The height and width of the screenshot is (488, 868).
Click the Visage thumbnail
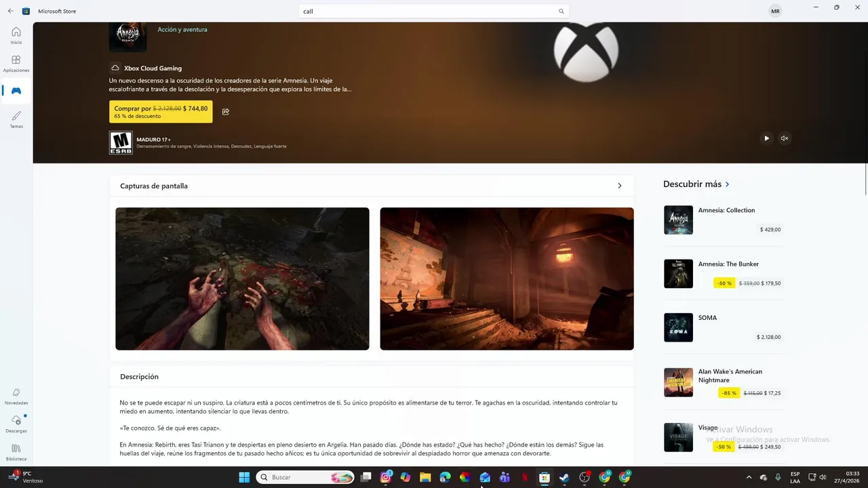click(x=678, y=437)
